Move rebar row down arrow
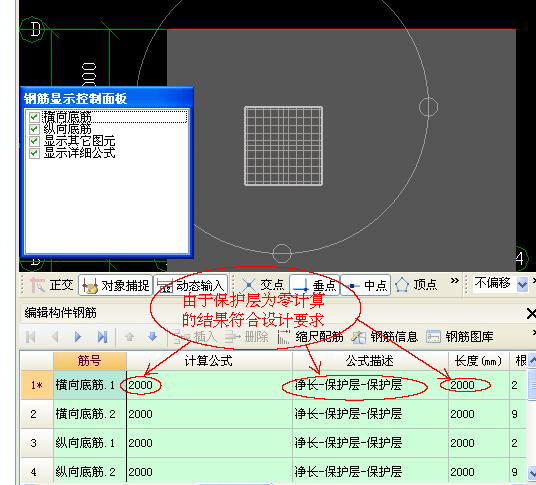Viewport: 536px width, 485px height. (x=152, y=337)
